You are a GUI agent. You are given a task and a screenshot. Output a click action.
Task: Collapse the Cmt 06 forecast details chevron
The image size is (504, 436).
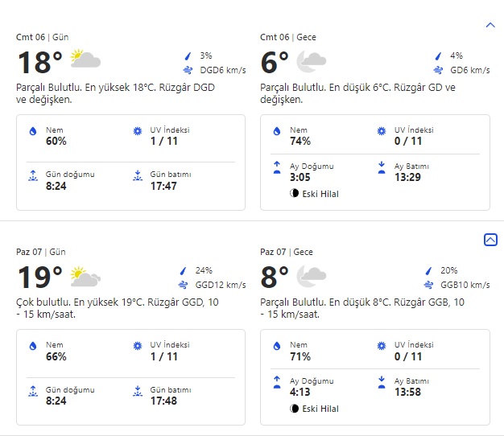(x=490, y=25)
